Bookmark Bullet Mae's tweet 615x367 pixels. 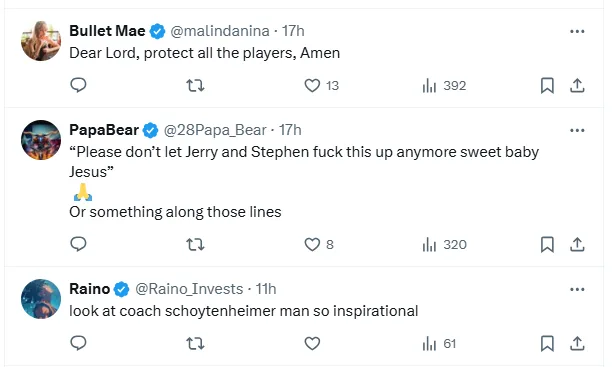pyautogui.click(x=547, y=85)
